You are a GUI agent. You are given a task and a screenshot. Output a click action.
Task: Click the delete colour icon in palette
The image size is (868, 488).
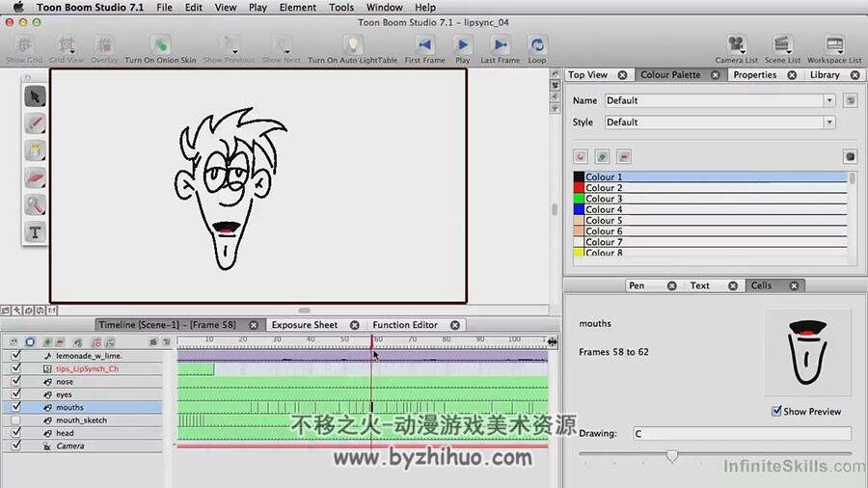623,156
